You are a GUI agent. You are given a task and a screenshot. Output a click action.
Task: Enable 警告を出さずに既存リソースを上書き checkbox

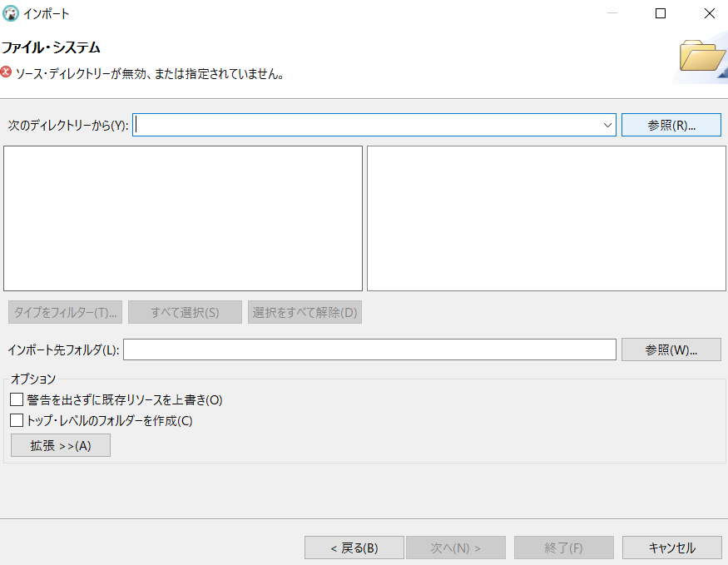point(17,399)
